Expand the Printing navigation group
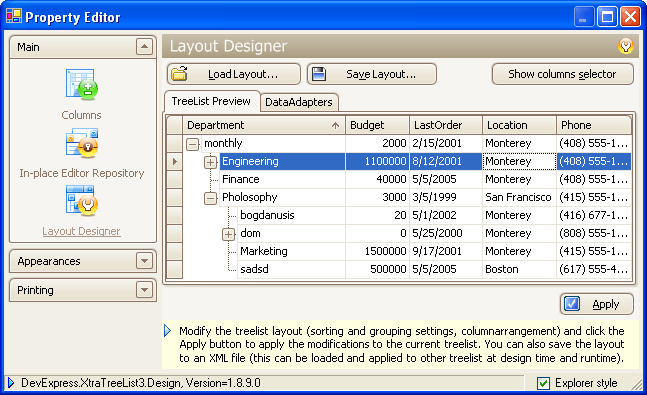This screenshot has width=647, height=395. tap(144, 290)
